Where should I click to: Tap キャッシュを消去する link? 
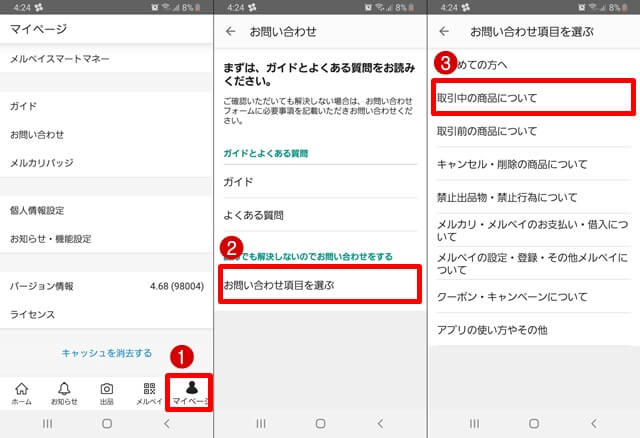pos(107,353)
